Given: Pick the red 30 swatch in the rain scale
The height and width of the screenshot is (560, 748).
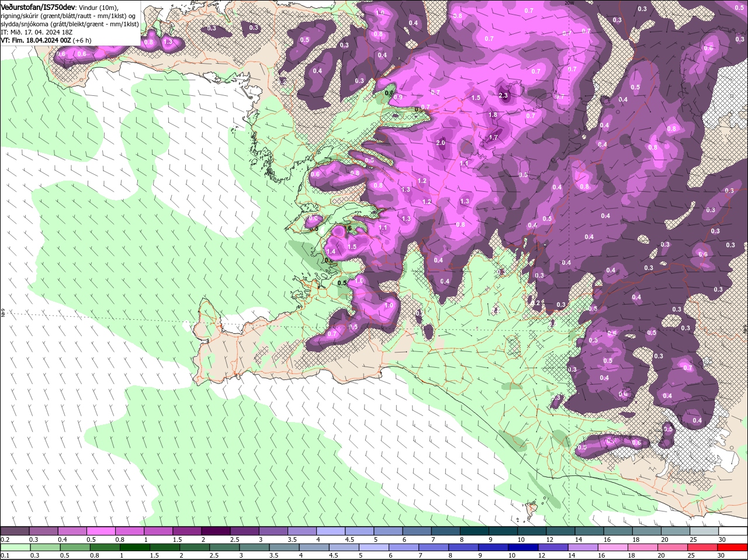Looking at the screenshot, I should (732, 547).
